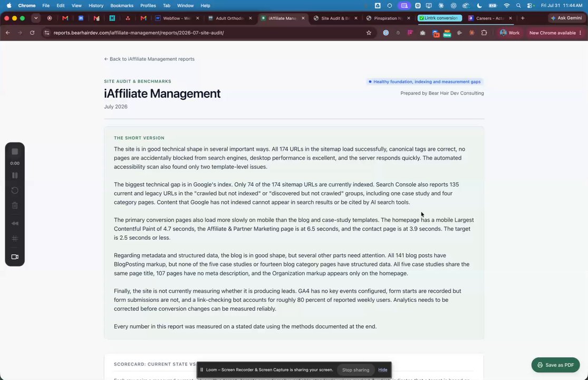
Task: Open the File menu
Action: pos(46,6)
